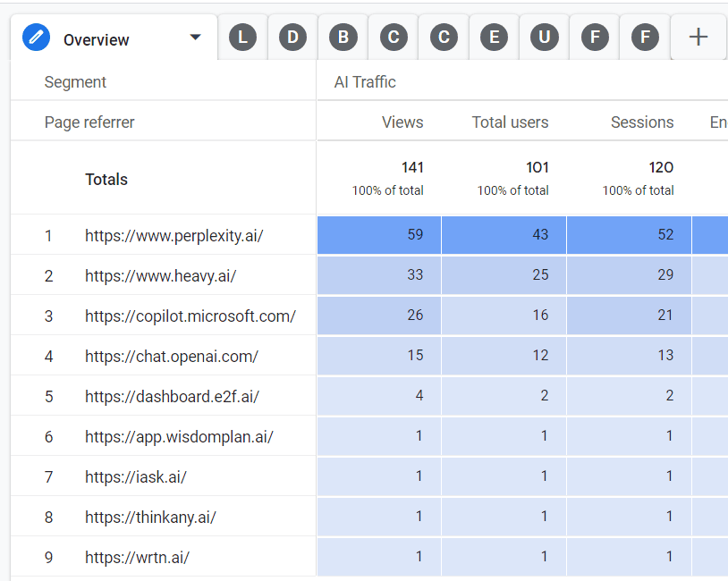Click chat.openai.com Views cell 15

[x=379, y=356]
